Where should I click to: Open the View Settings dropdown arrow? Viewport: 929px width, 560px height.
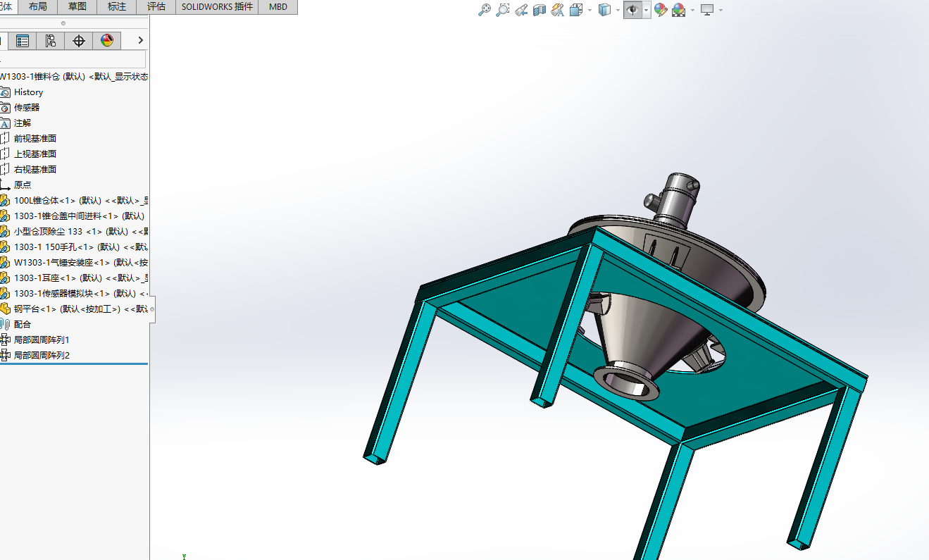[721, 10]
